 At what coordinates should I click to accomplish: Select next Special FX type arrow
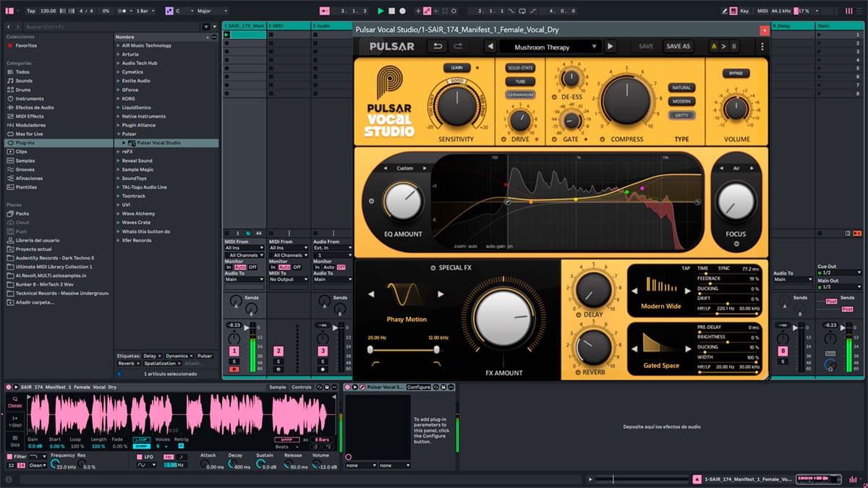[x=441, y=294]
